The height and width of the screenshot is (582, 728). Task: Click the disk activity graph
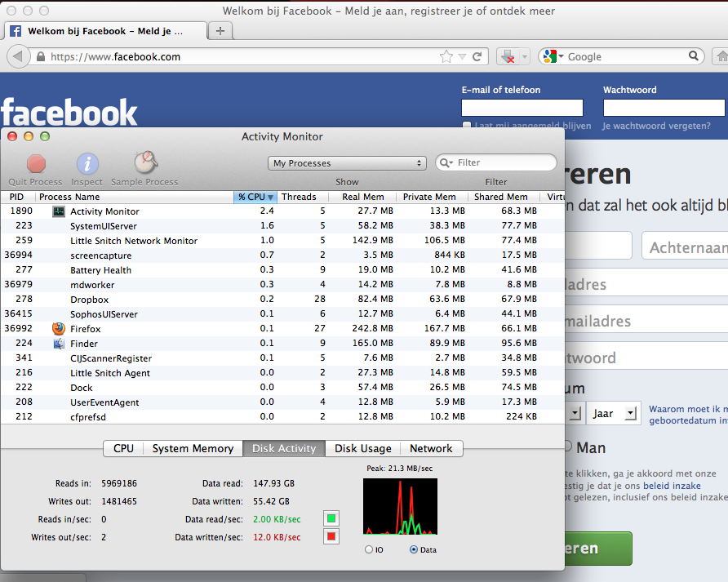point(400,506)
